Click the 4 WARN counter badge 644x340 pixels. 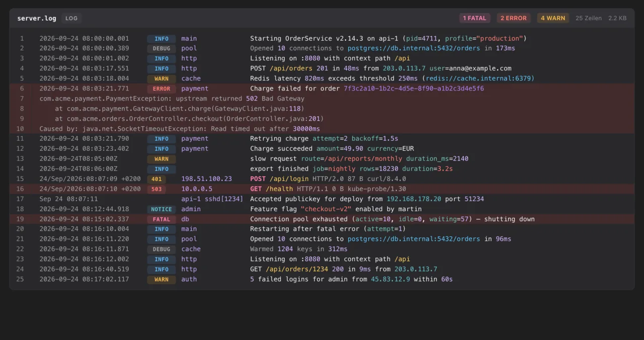pyautogui.click(x=553, y=18)
